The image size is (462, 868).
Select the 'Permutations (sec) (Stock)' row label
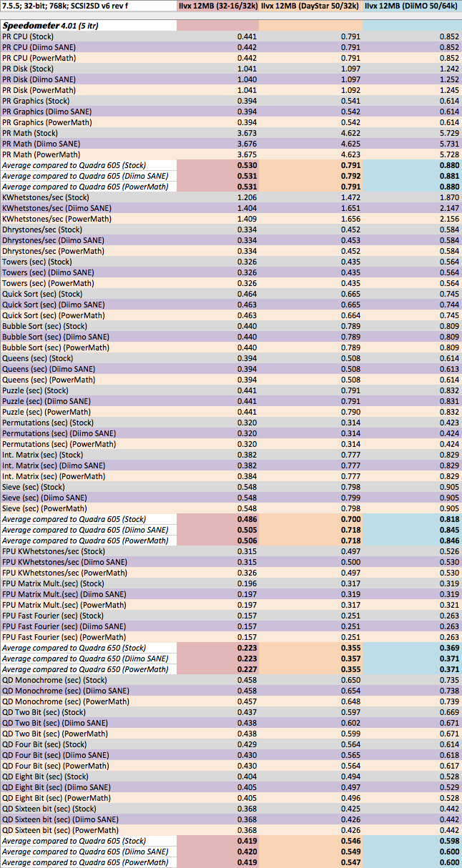48,423
